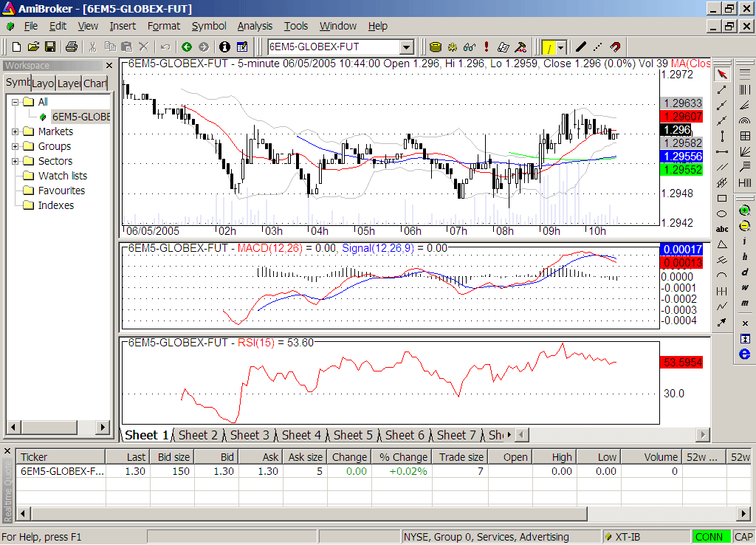
Task: Expand the Sectors tree folder
Action: [x=16, y=161]
